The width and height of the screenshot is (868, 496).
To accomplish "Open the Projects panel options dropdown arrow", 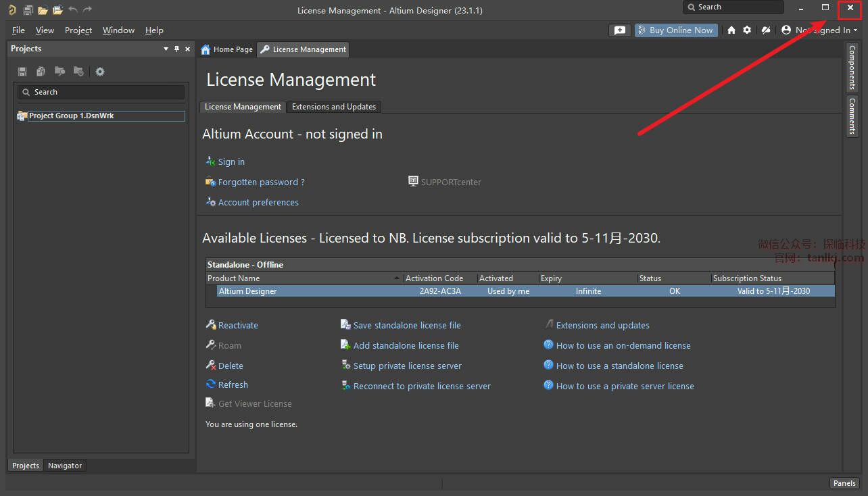I will click(x=166, y=49).
